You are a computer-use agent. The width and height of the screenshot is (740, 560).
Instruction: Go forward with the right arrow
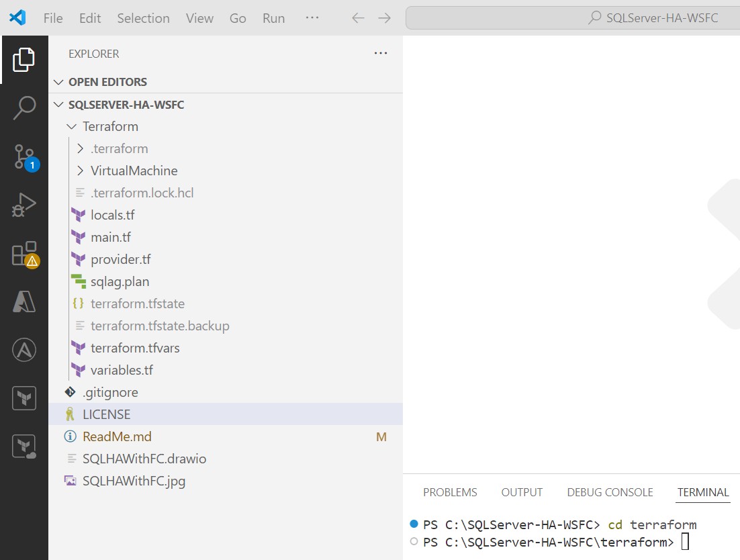385,18
